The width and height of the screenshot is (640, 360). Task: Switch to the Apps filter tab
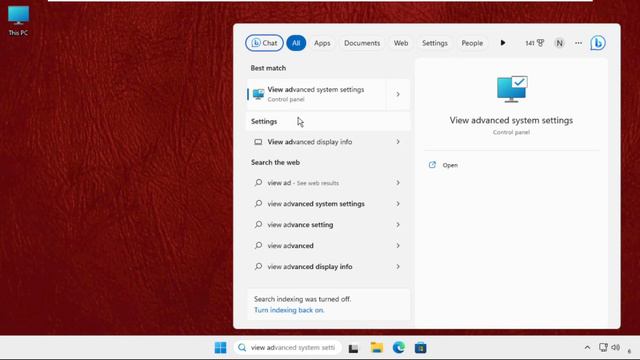coord(322,43)
